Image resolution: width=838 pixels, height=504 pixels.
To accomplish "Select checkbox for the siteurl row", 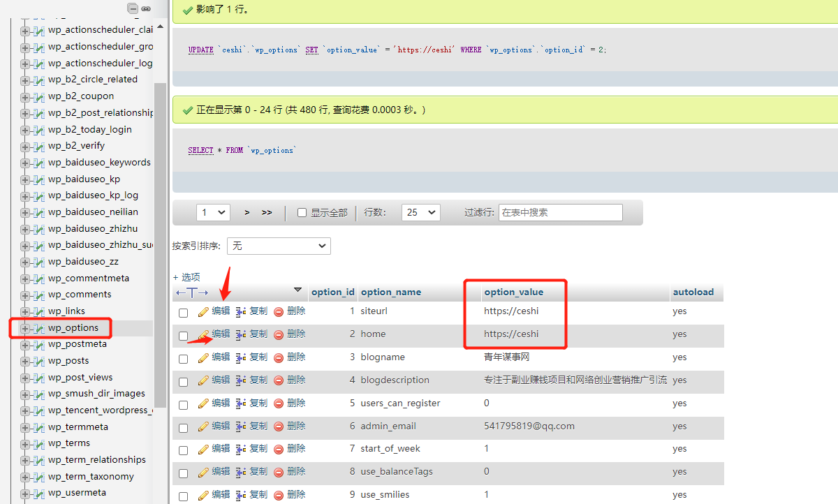I will click(184, 313).
